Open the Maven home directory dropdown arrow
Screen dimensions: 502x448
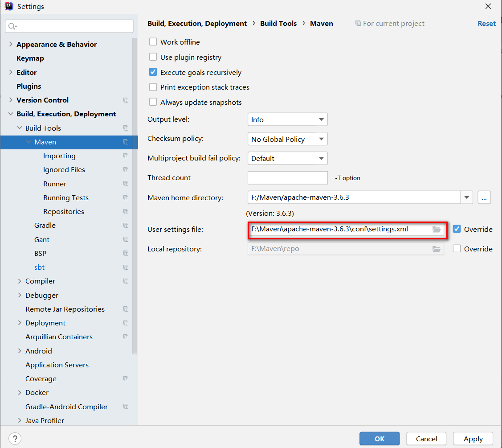click(467, 197)
